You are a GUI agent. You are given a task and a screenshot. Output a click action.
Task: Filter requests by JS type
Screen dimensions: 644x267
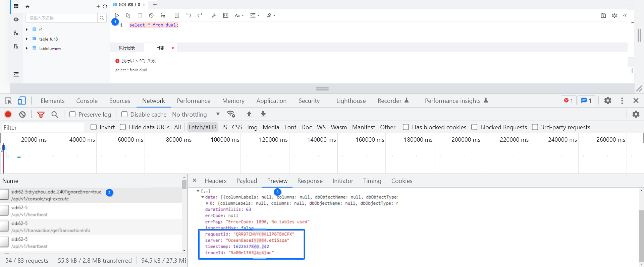[224, 127]
